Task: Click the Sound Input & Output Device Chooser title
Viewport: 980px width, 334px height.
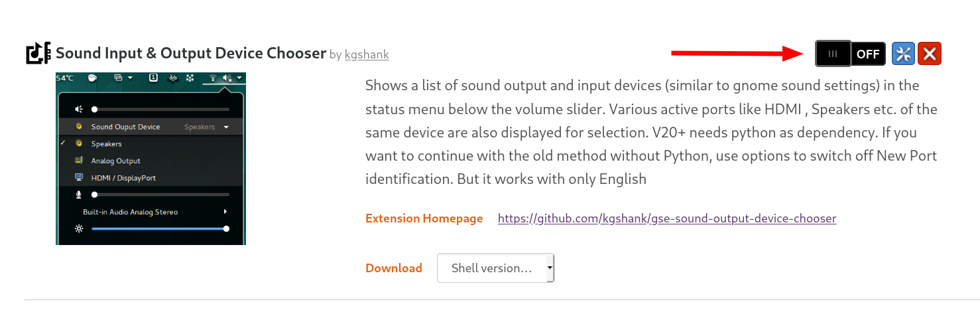Action: click(191, 53)
